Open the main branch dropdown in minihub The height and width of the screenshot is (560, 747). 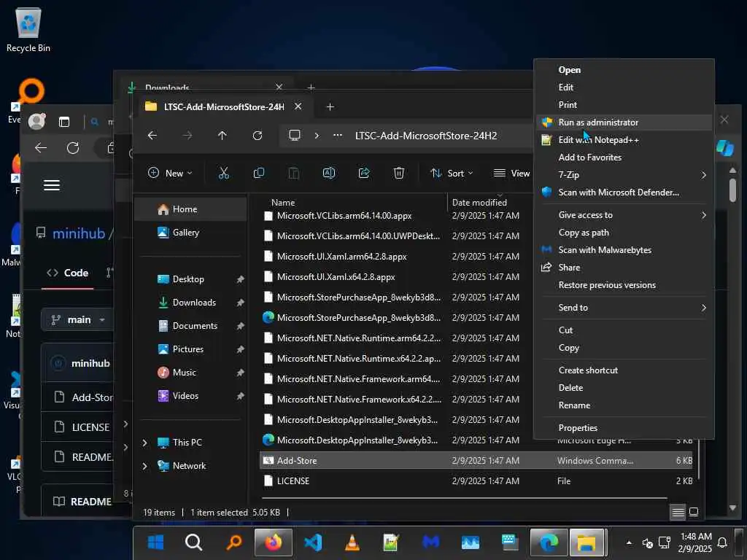77,319
